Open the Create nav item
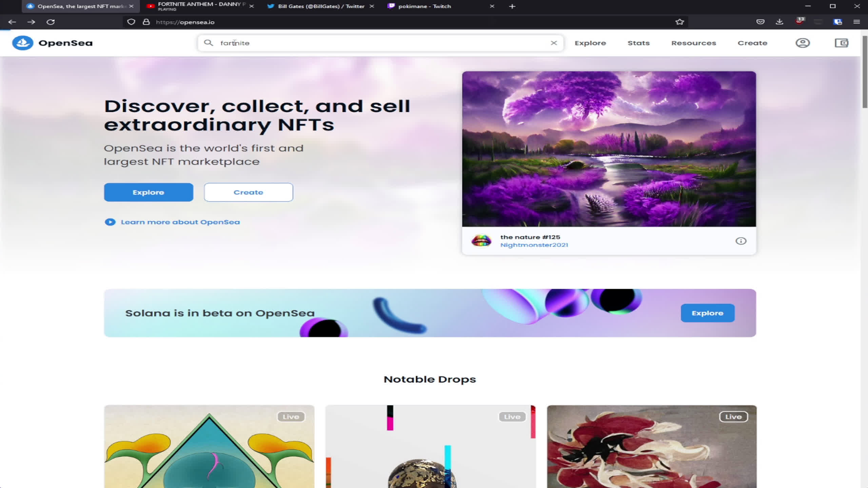 [752, 43]
